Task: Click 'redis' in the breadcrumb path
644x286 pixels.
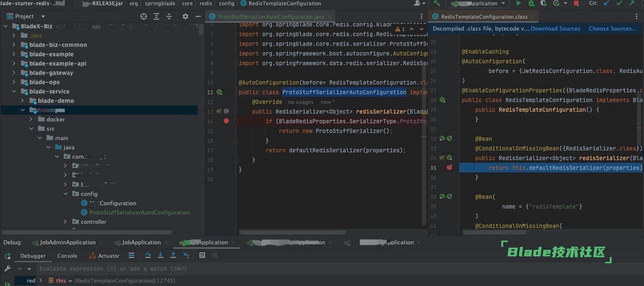Action: click(206, 3)
